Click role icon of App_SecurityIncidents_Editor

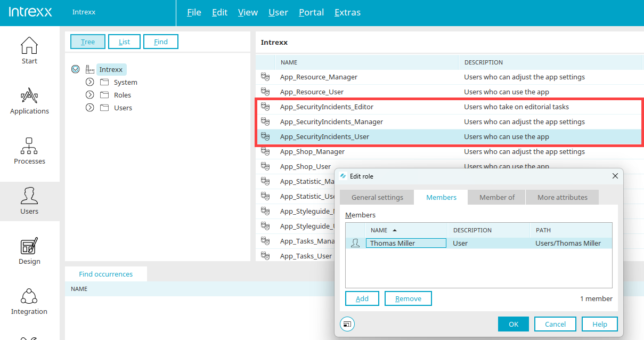tap(265, 107)
